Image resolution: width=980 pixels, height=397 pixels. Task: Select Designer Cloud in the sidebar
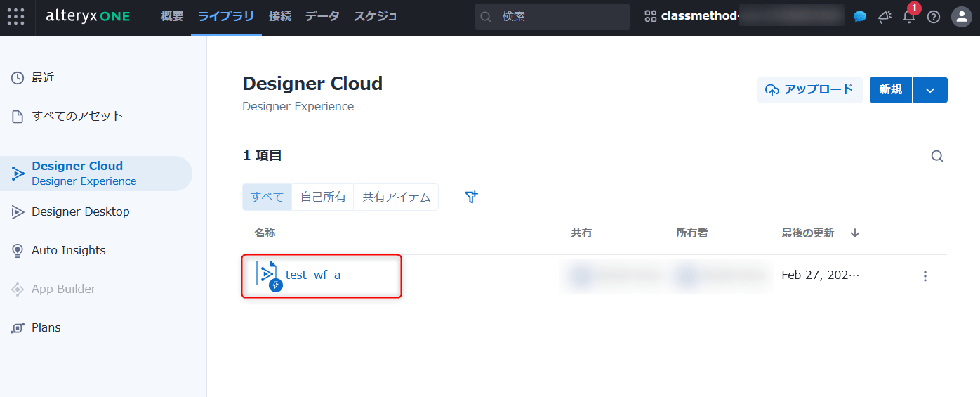96,174
